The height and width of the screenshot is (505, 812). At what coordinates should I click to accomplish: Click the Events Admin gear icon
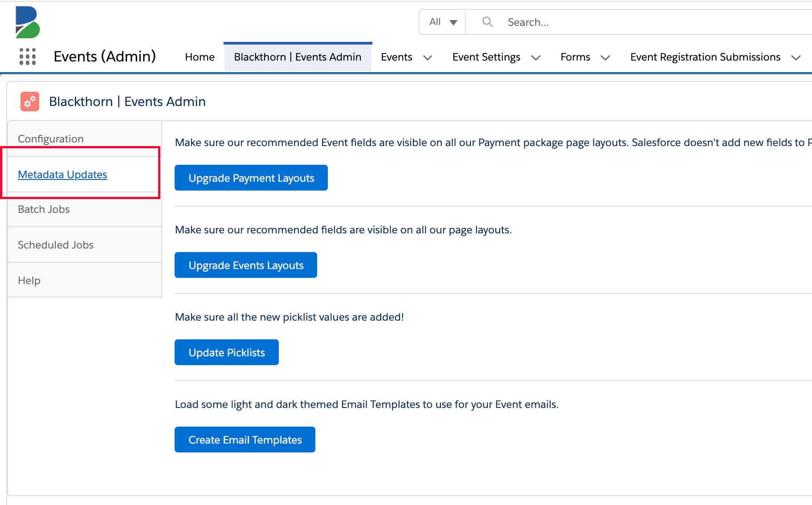tap(30, 102)
